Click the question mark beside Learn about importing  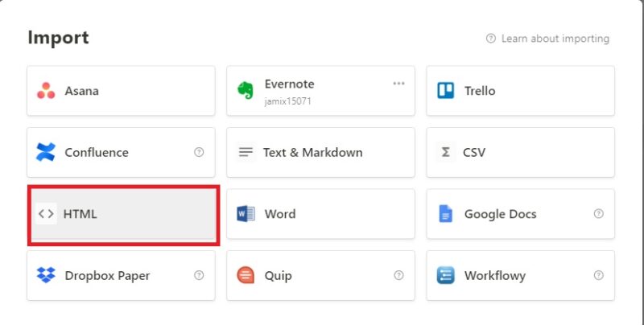click(491, 39)
